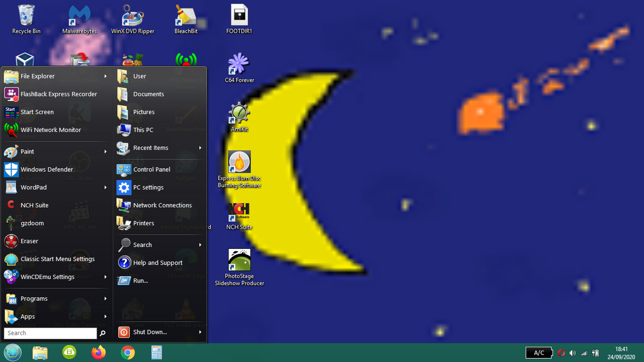This screenshot has width=644, height=362.
Task: Launch Firefox from the taskbar
Action: click(99, 353)
